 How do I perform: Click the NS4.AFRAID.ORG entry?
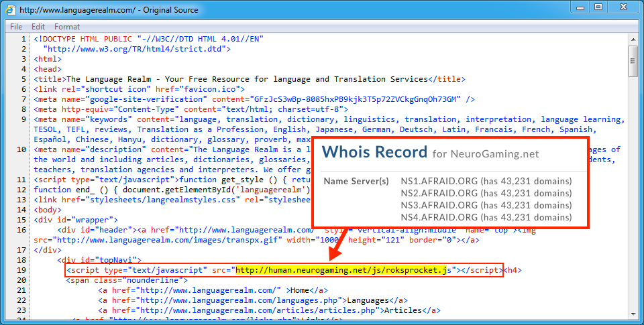click(486, 217)
